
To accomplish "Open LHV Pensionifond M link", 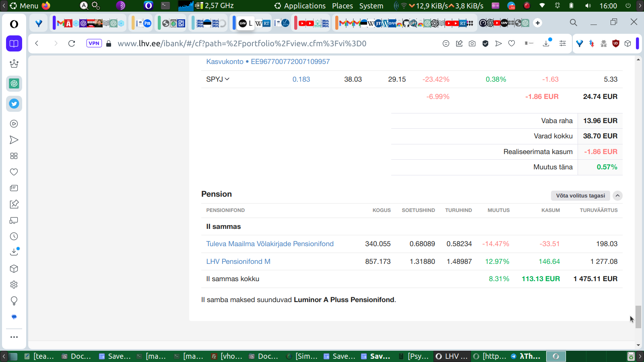I will pos(238,261).
